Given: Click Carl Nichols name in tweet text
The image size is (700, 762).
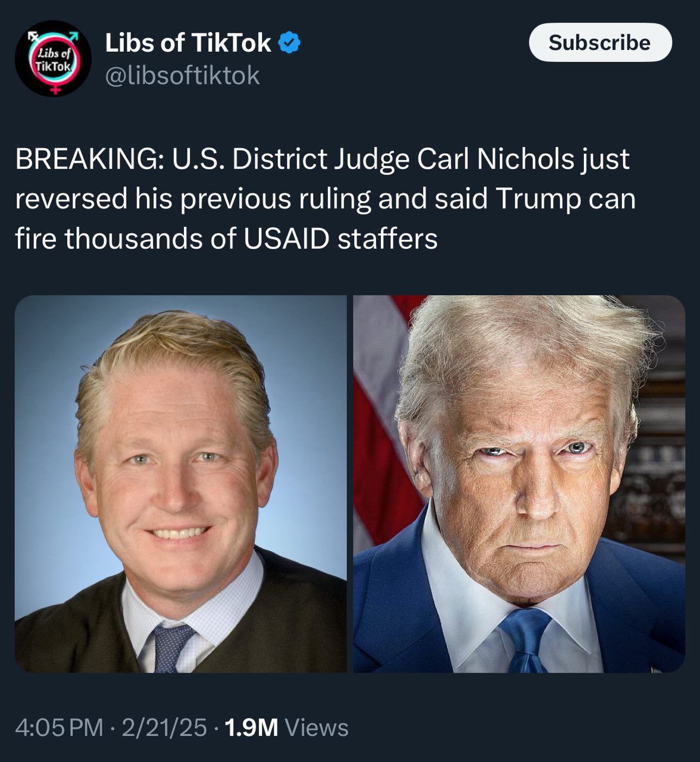Looking at the screenshot, I should click(x=523, y=159).
